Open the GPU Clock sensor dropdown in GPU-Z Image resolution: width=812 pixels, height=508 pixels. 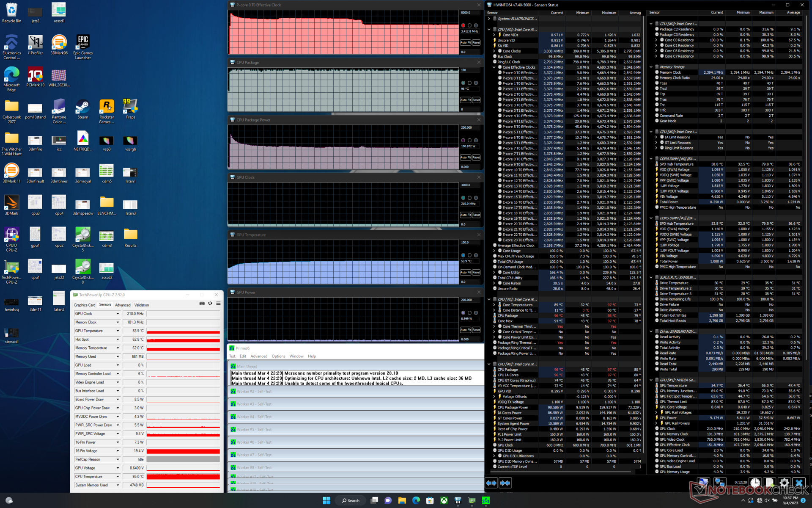(118, 314)
